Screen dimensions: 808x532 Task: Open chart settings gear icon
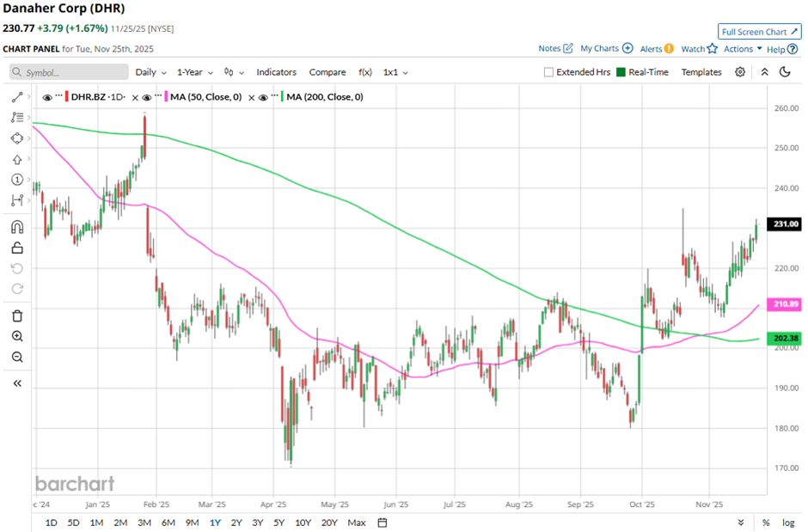pyautogui.click(x=740, y=72)
